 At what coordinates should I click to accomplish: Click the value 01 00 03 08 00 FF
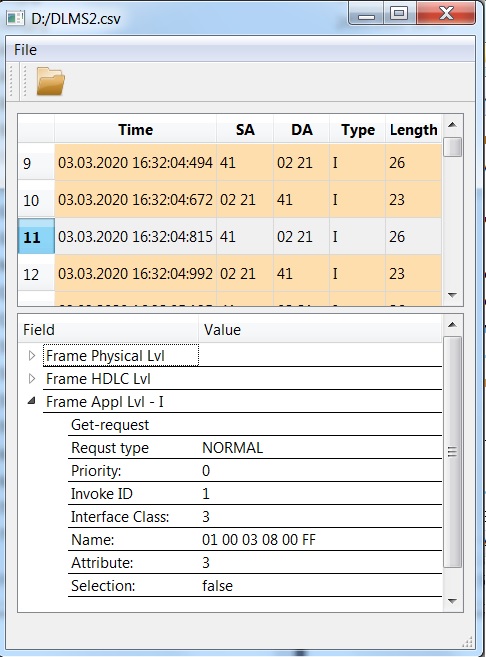(259, 540)
